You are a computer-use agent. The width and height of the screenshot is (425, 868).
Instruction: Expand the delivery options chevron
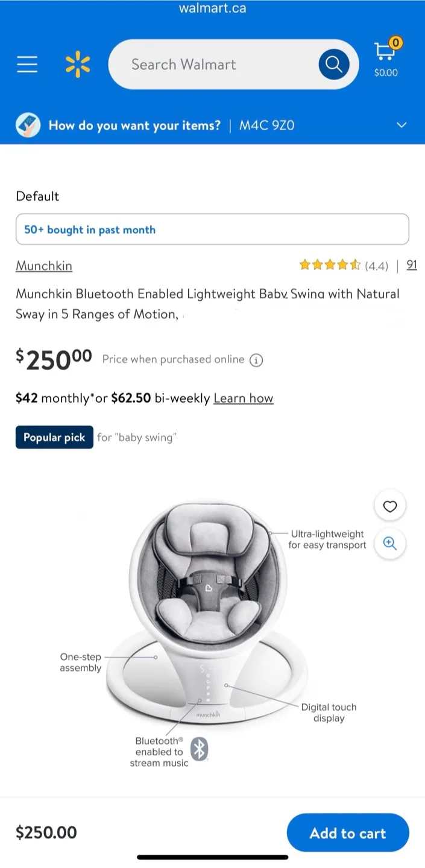tap(401, 125)
